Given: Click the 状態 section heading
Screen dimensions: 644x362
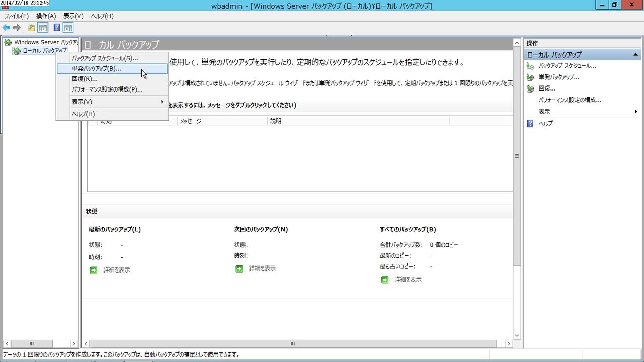Looking at the screenshot, I should click(92, 212).
